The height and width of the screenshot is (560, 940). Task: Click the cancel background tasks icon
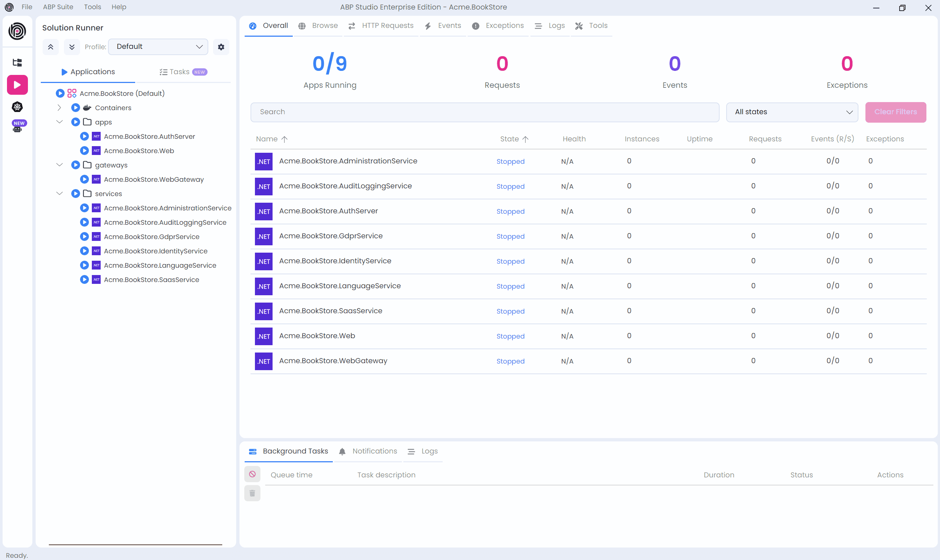(252, 474)
